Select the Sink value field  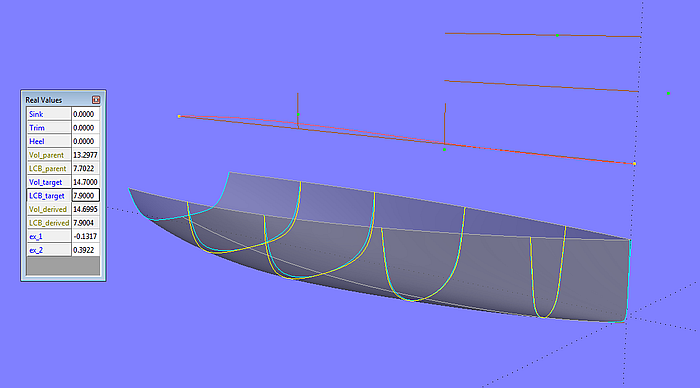[85, 114]
